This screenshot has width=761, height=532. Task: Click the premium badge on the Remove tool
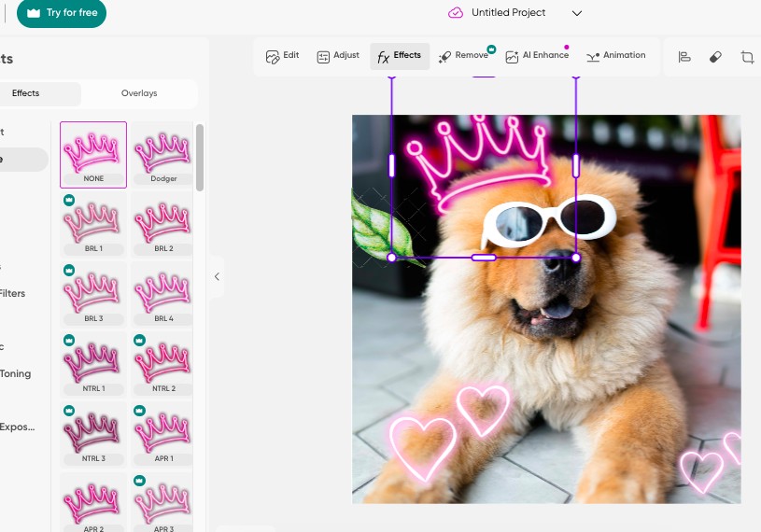tap(491, 49)
